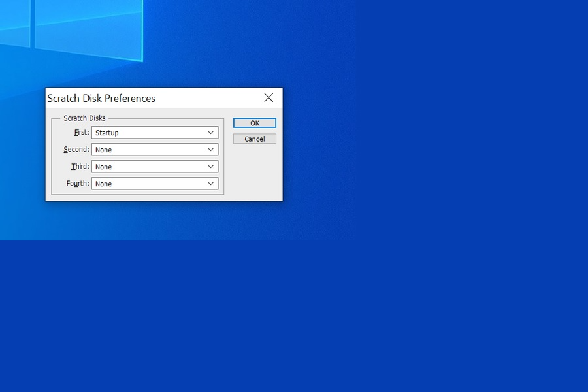588x392 pixels.
Task: Confirm settings with the OK button
Action: coord(254,123)
